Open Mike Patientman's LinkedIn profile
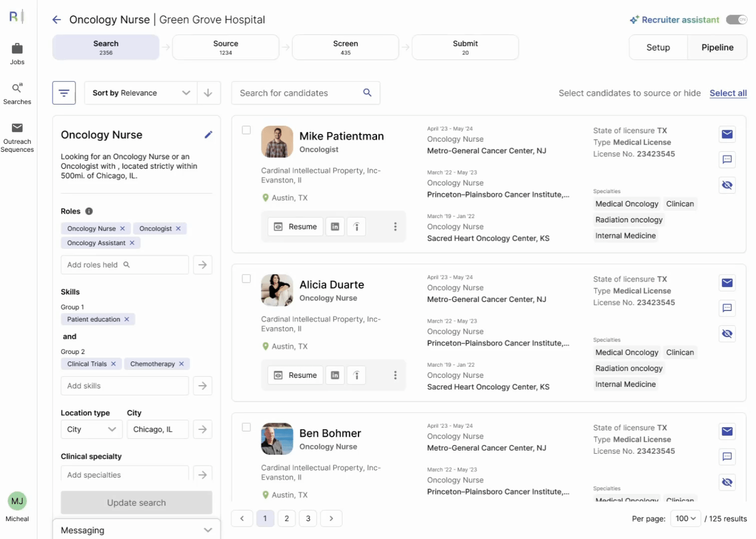Viewport: 756px width, 539px height. [x=335, y=227]
